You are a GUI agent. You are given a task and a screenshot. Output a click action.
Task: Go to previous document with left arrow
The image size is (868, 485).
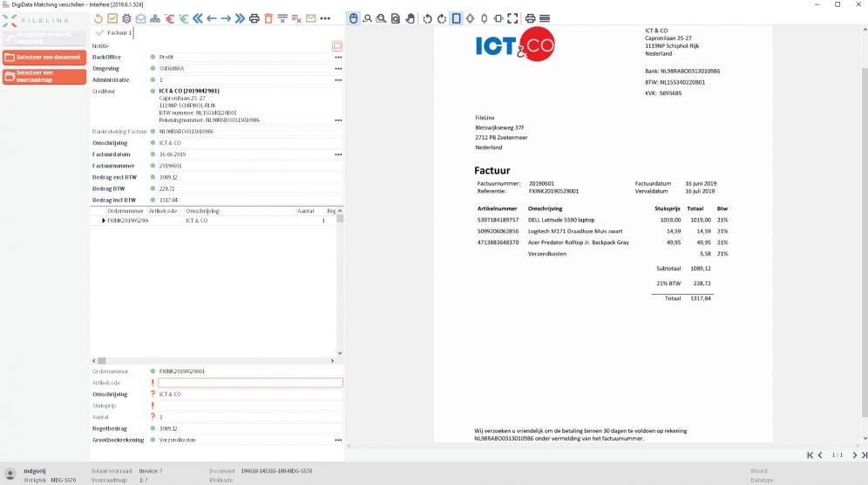click(x=212, y=18)
